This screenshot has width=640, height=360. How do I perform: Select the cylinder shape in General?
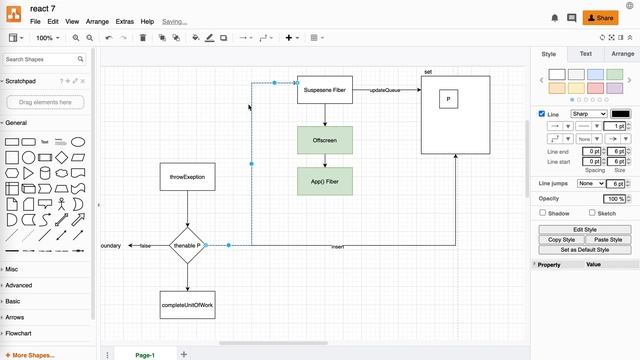[45, 173]
